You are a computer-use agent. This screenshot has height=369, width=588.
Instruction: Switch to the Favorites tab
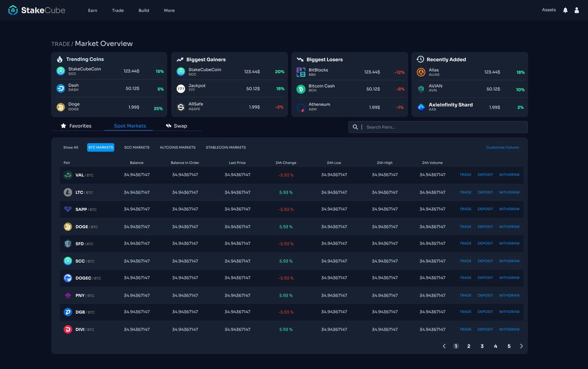pos(76,126)
